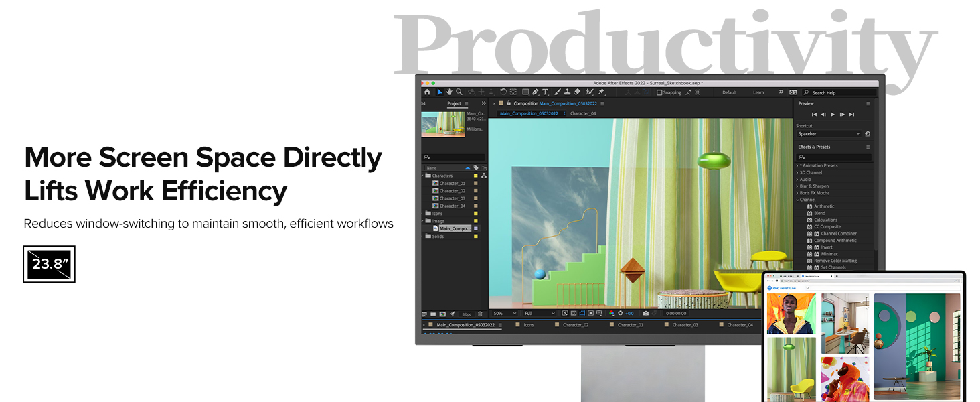The image size is (980, 402).
Task: Open the Learn workspace tab
Action: pyautogui.click(x=758, y=92)
